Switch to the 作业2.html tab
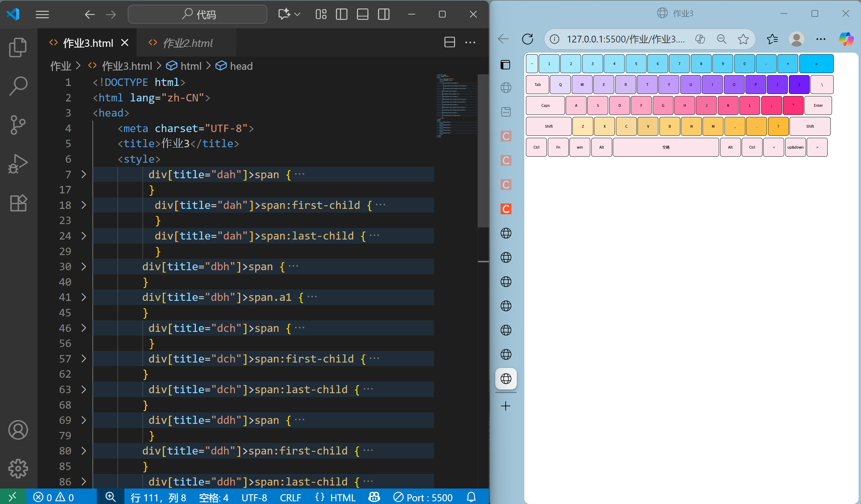Viewport: 861px width, 504px height. pos(187,43)
